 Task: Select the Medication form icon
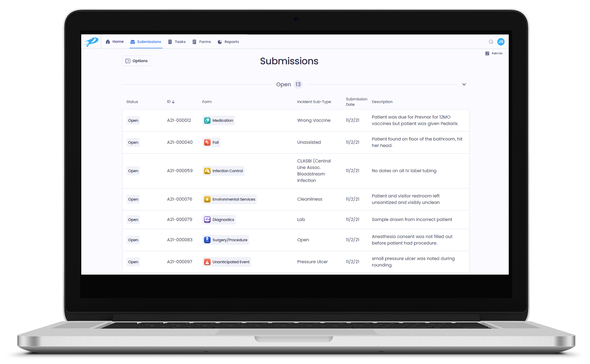tap(207, 120)
